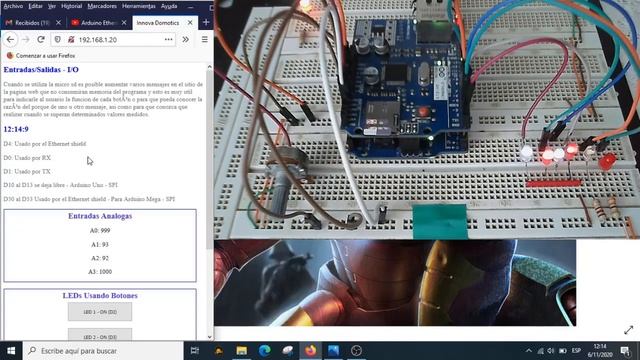Click the forward navigation arrow
Viewport: 640px width, 360px height.
(x=25, y=40)
